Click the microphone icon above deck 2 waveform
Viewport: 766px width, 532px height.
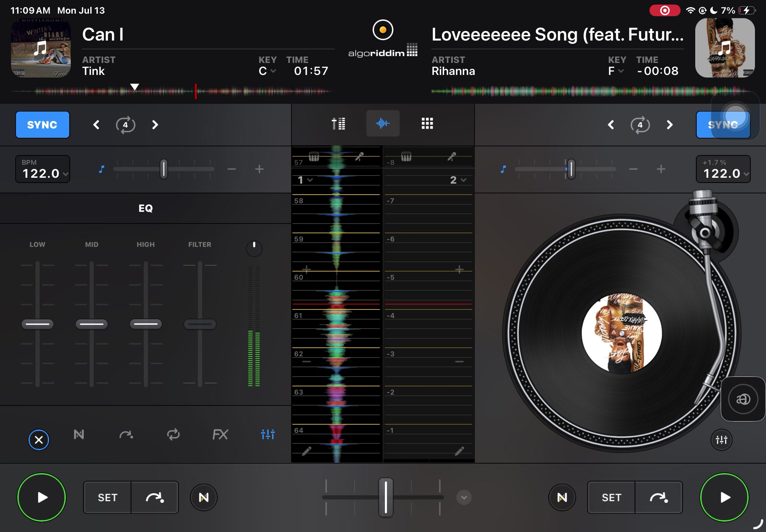click(x=451, y=156)
